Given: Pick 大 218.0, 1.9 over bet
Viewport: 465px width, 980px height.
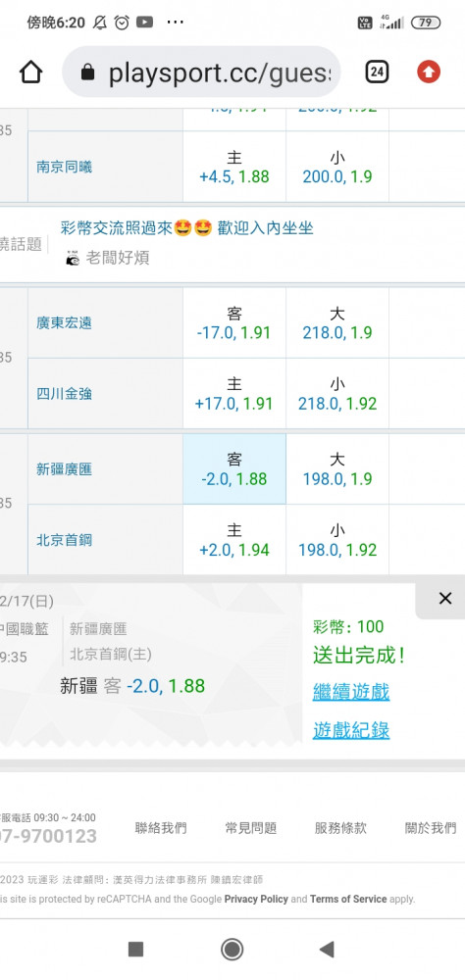Looking at the screenshot, I should 337,322.
